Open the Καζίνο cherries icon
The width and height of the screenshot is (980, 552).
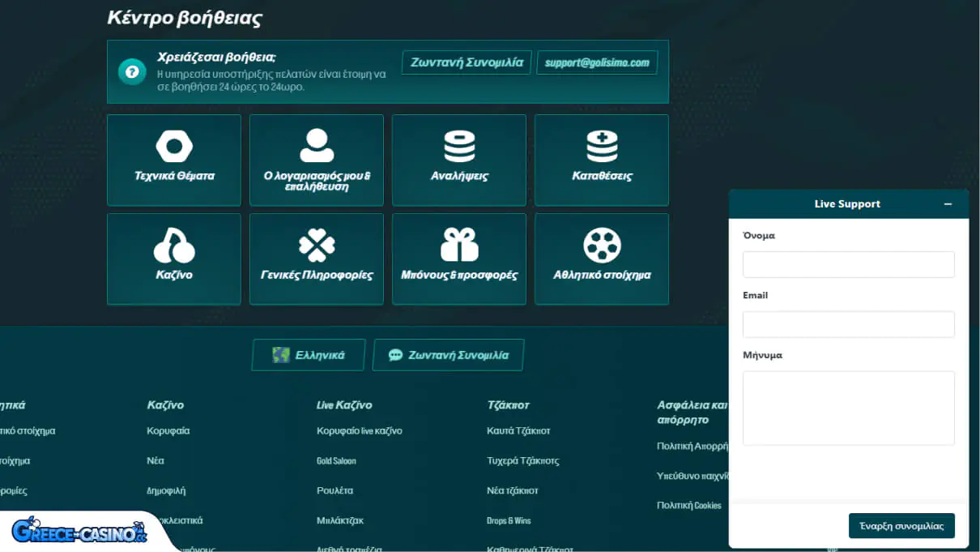click(174, 246)
